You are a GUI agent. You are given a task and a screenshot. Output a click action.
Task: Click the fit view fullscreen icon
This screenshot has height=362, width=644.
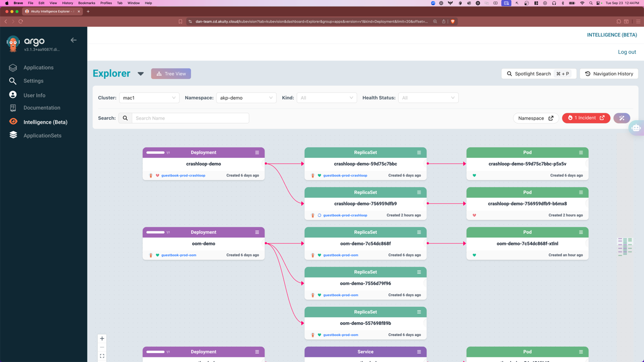(x=102, y=356)
